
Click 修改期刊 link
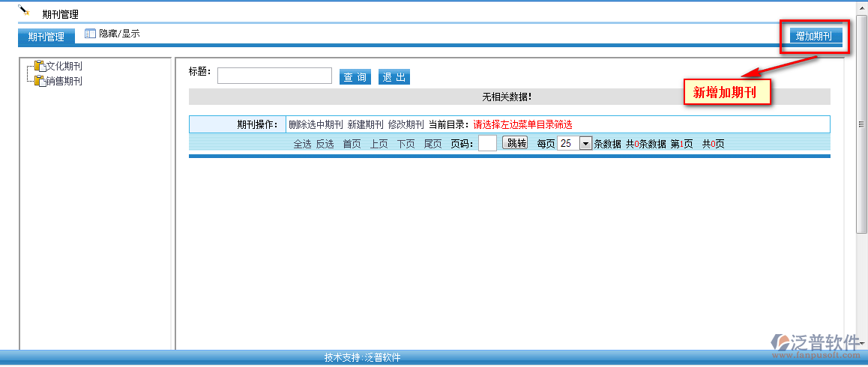tap(406, 124)
